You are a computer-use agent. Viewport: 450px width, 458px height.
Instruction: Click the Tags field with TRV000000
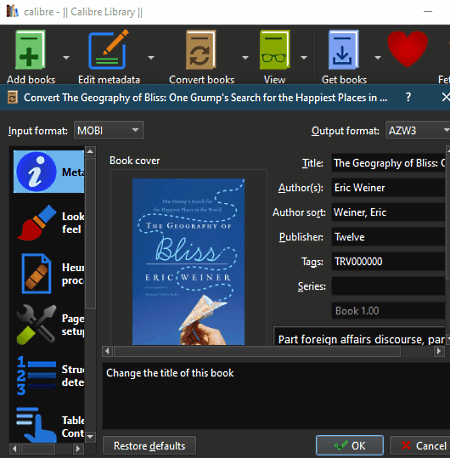[388, 262]
